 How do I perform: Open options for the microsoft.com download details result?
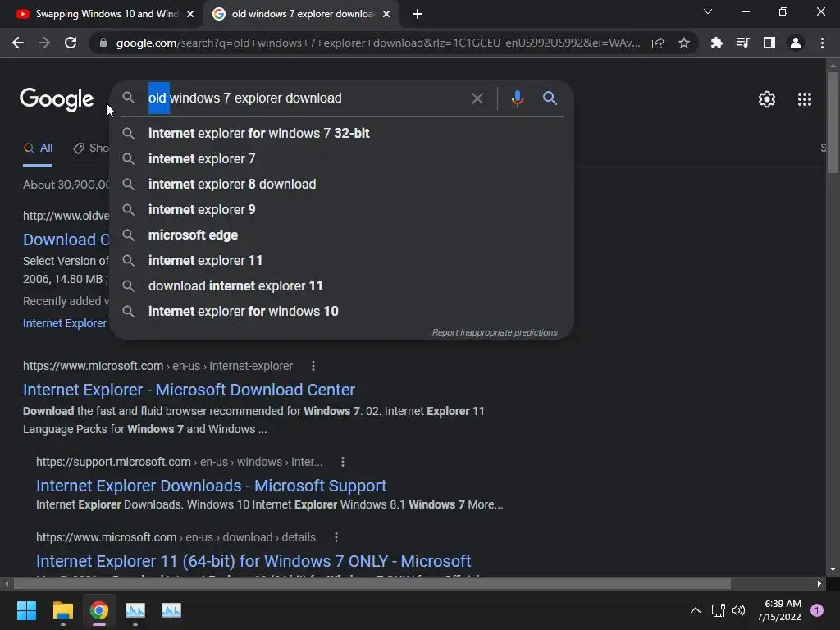(x=336, y=537)
